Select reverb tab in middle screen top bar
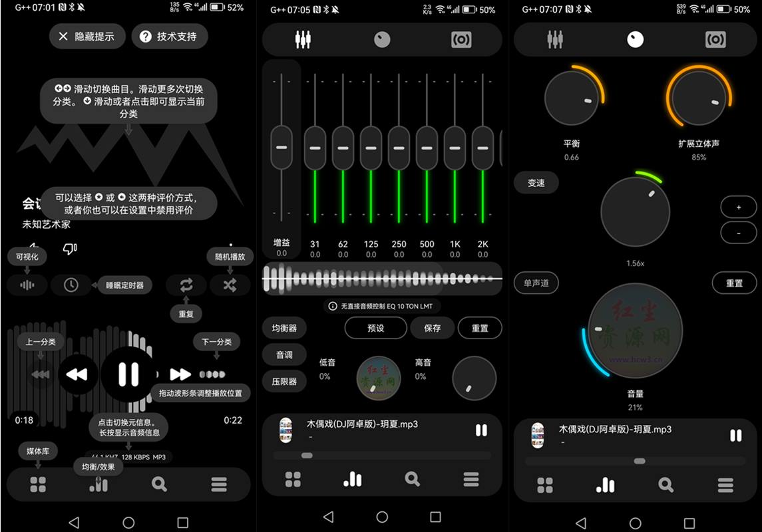Image resolution: width=762 pixels, height=532 pixels. coord(461,39)
